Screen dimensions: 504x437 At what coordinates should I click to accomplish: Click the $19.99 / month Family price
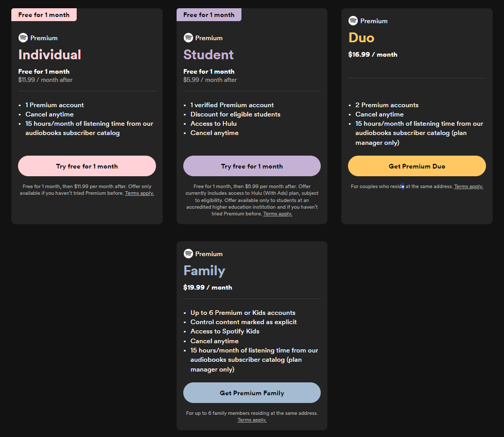click(x=207, y=288)
